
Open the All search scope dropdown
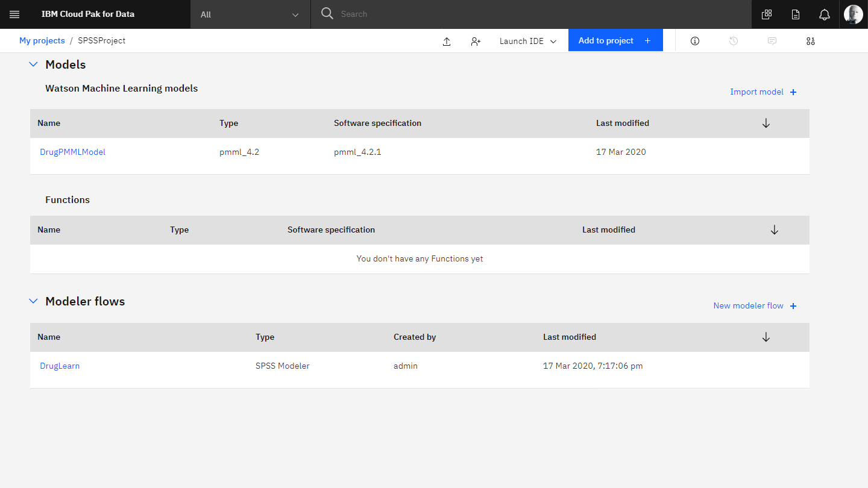(x=250, y=13)
